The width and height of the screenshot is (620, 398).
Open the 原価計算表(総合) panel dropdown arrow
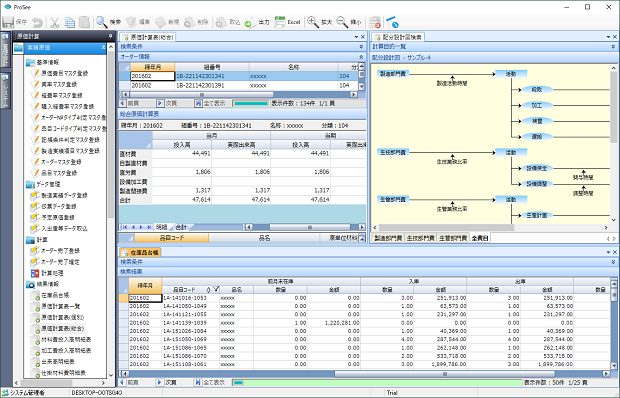pos(356,37)
